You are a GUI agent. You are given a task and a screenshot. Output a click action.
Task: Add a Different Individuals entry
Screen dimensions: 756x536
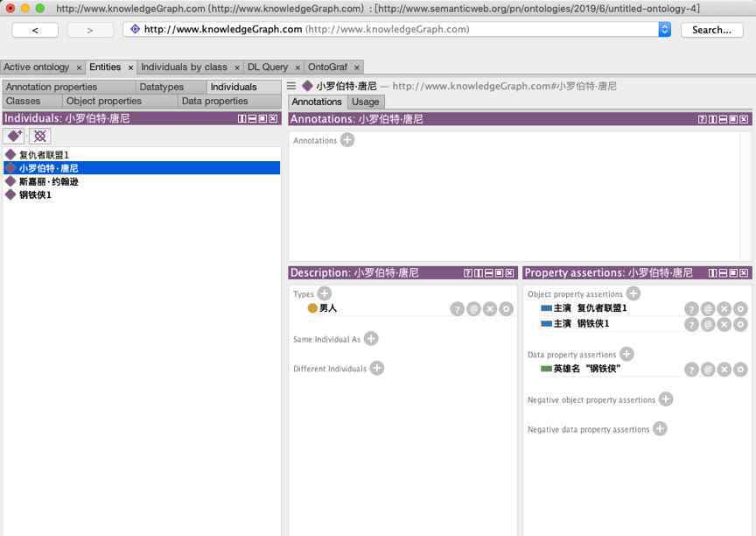tap(376, 368)
